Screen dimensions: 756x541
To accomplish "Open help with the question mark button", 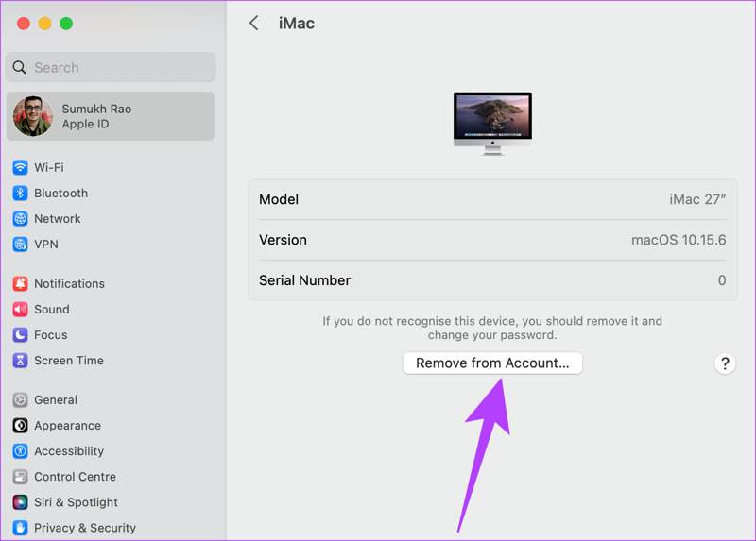I will click(x=725, y=363).
